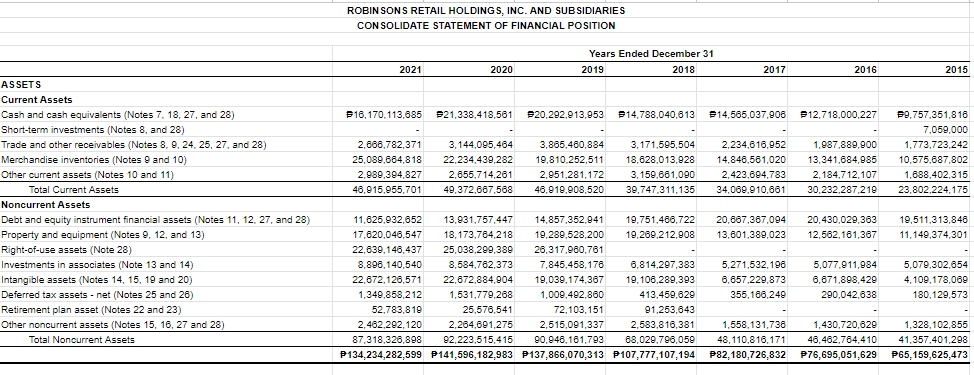
Task: Select the ASSETS heading cell
Action: [166, 84]
